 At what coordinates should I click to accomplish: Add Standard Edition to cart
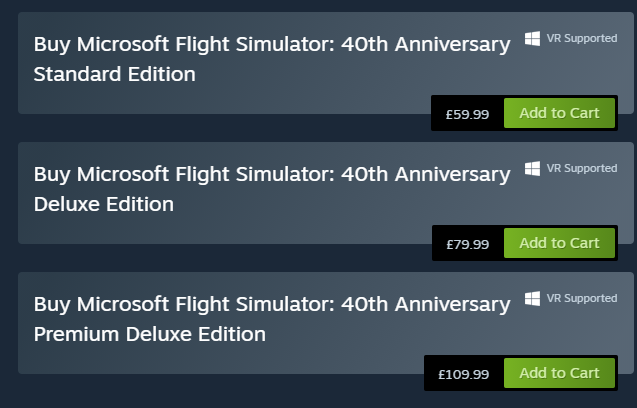point(559,113)
